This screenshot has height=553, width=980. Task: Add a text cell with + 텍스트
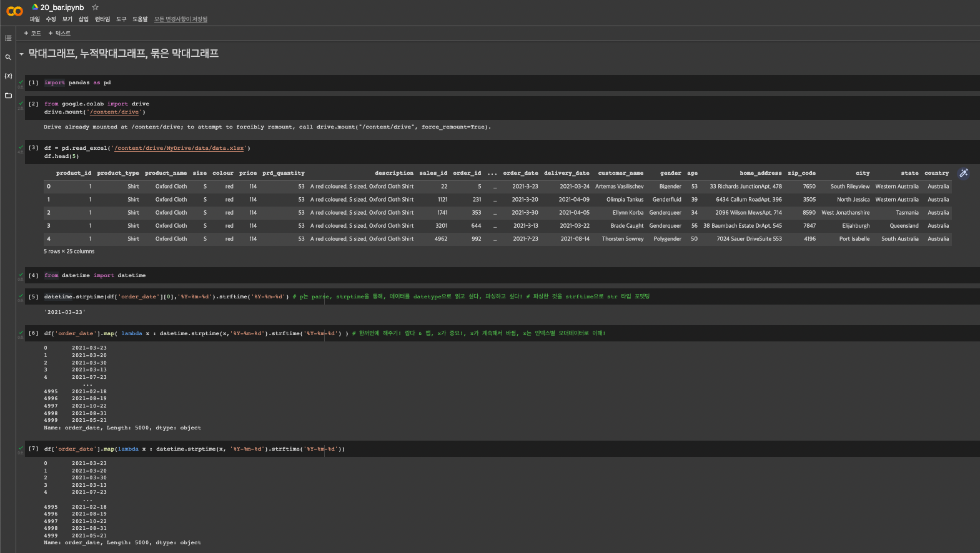(59, 33)
